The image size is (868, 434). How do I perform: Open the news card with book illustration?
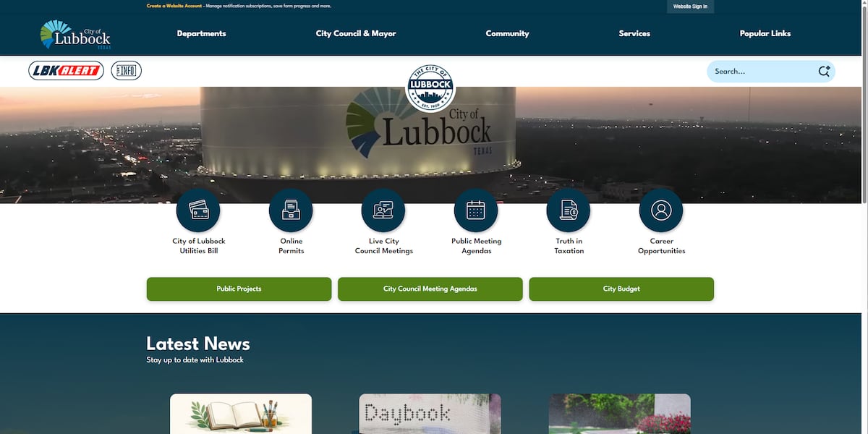click(241, 414)
